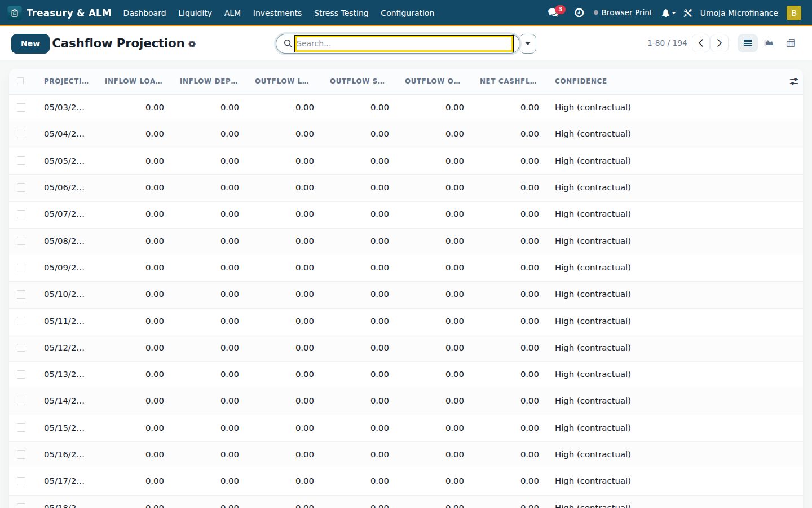Sort by the Inflow Dep... column header

click(209, 81)
